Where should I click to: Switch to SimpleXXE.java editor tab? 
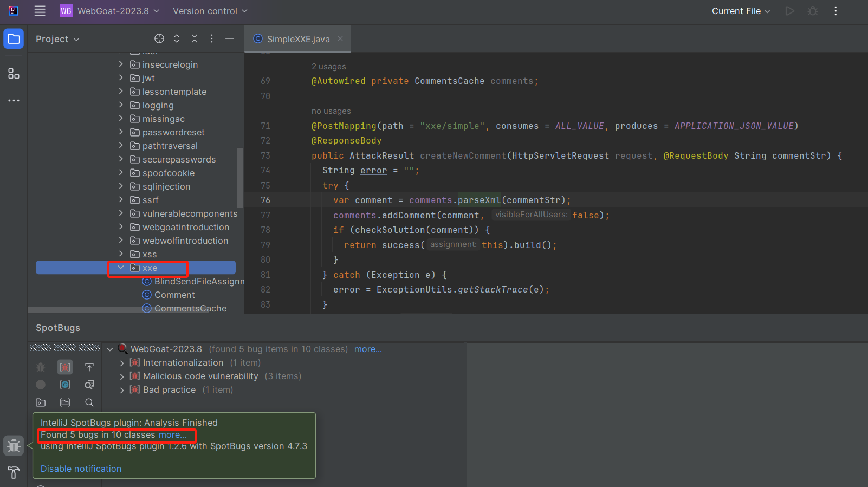coord(298,39)
